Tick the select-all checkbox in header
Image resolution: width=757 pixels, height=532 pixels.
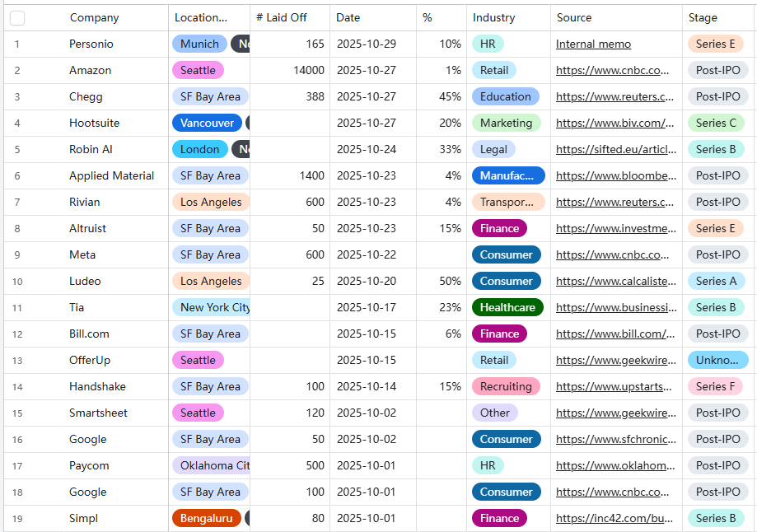[x=17, y=18]
